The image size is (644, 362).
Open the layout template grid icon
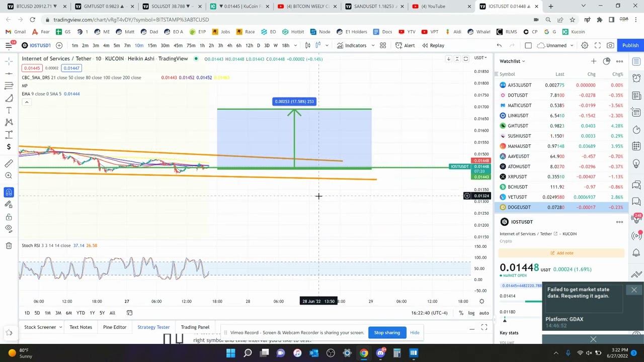383,45
